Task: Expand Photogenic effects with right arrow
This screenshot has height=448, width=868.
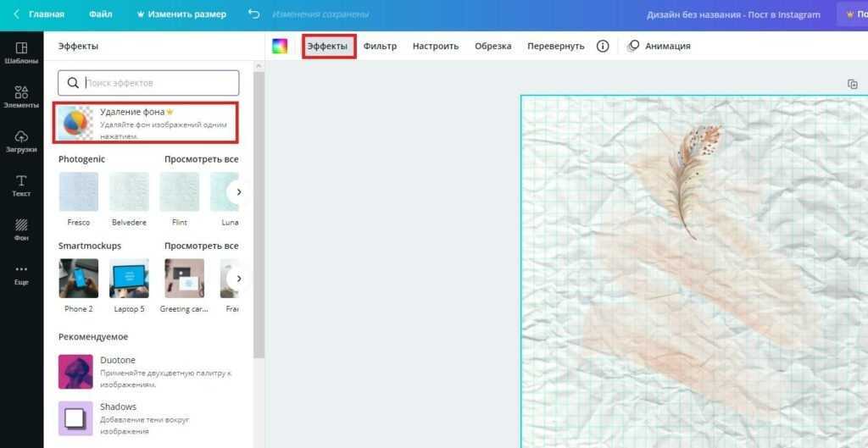Action: coord(239,192)
